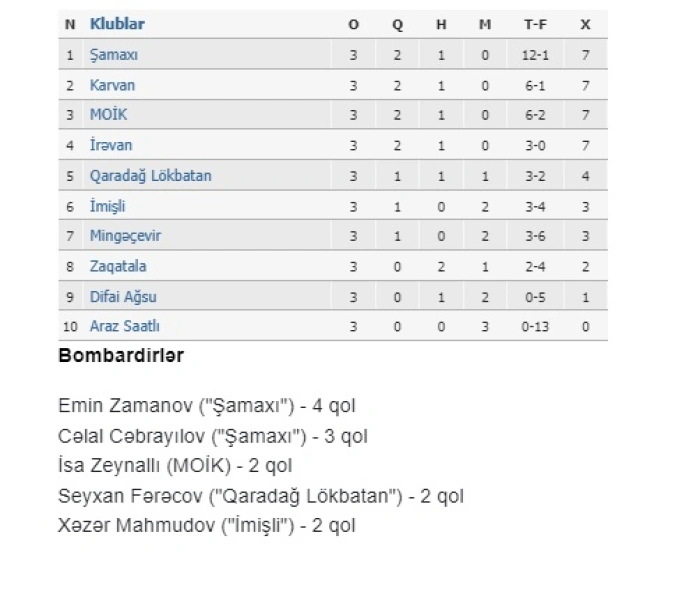Click the Karvan team name
Viewport: 700px width, 589px height.
[x=112, y=85]
